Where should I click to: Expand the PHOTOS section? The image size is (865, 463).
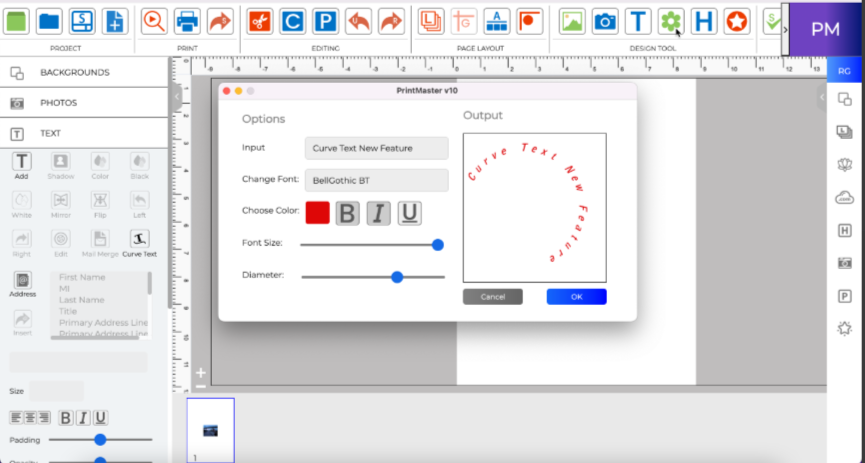point(84,103)
